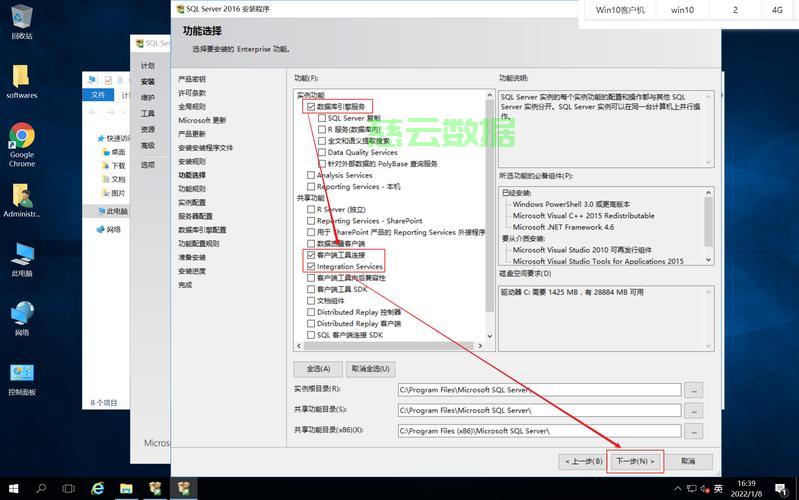This screenshot has width=799, height=500.
Task: Go Back to the previous step
Action: [x=583, y=461]
